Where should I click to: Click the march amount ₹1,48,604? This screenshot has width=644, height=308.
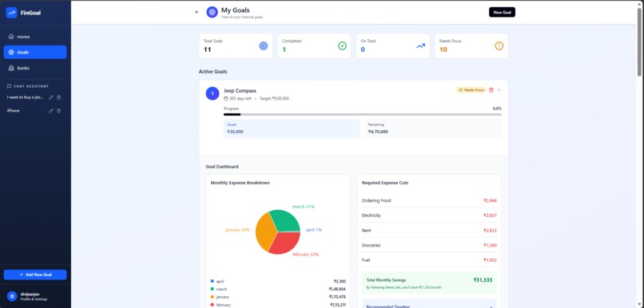click(337, 289)
